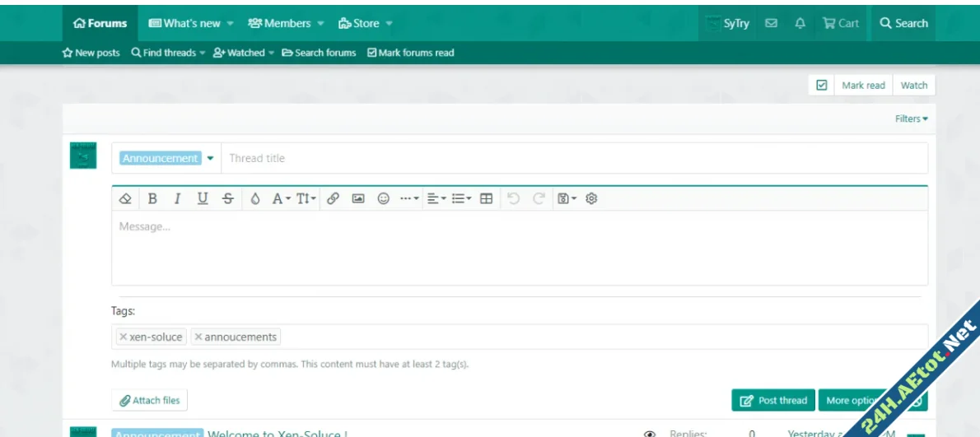Click the Post thread button
Image resolution: width=980 pixels, height=437 pixels.
pyautogui.click(x=773, y=400)
